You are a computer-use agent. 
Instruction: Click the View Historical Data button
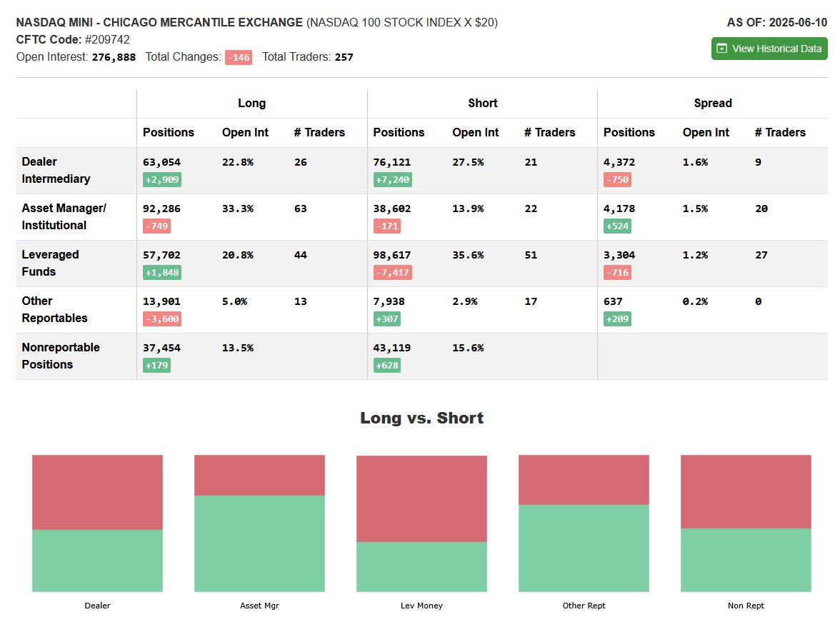[769, 49]
